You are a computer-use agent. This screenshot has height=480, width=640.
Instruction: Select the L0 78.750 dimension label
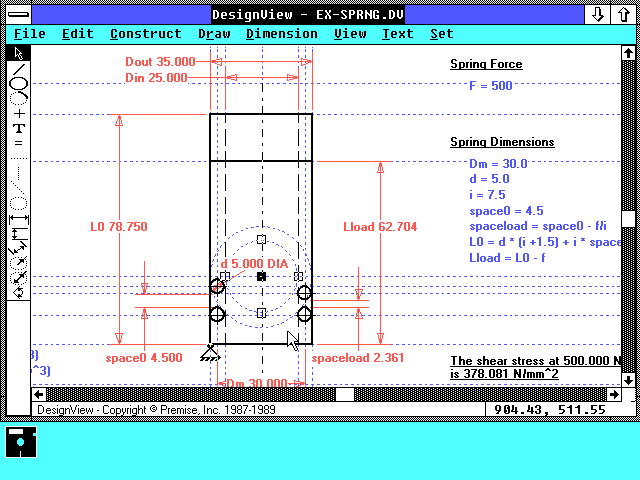click(x=119, y=227)
